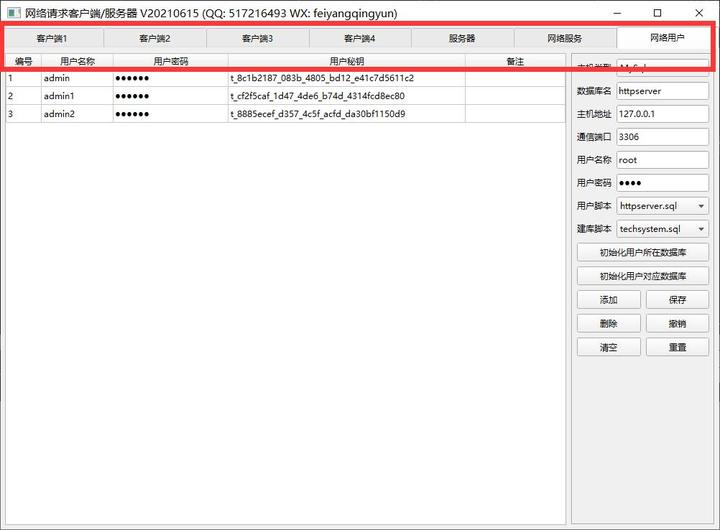Click the 编号 column header
The image size is (720, 530).
tap(23, 61)
